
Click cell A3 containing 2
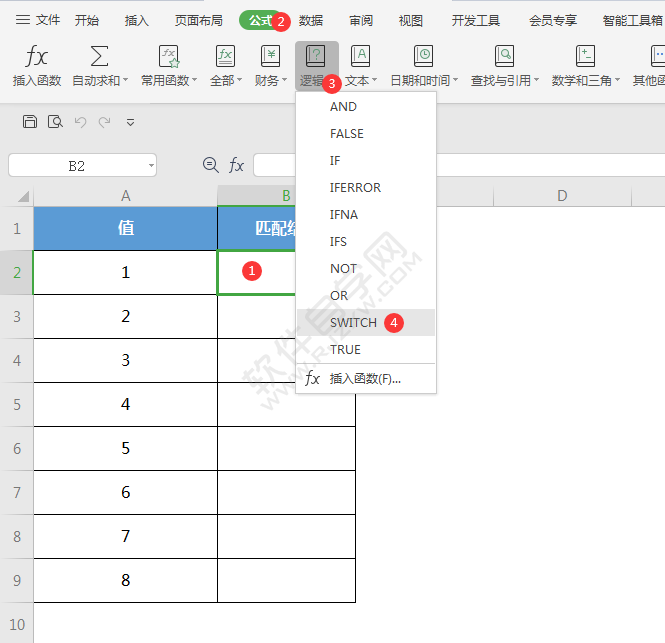[x=126, y=316]
